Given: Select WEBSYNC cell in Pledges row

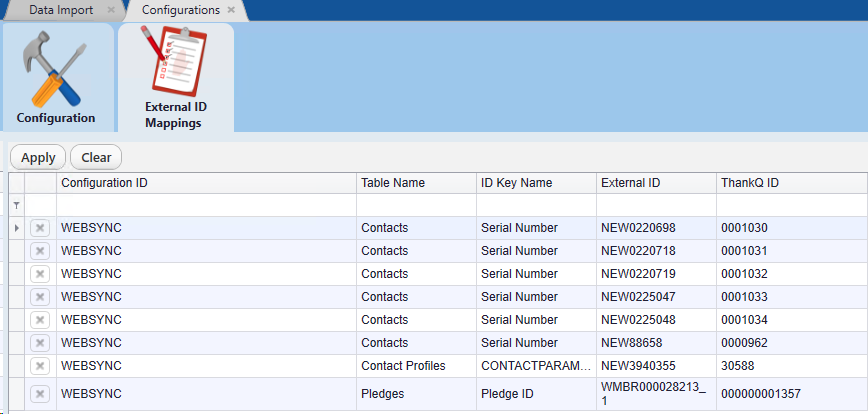Looking at the screenshot, I should pyautogui.click(x=206, y=394).
